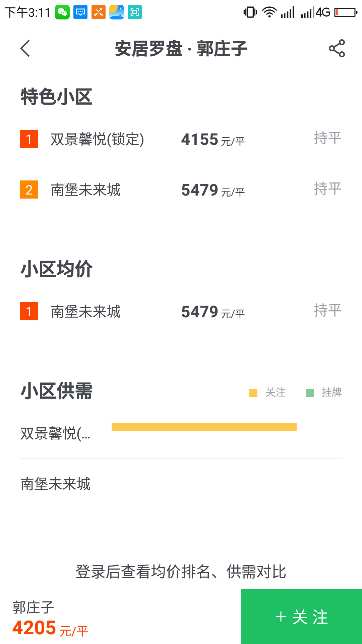Tap the back arrow icon

tap(25, 49)
